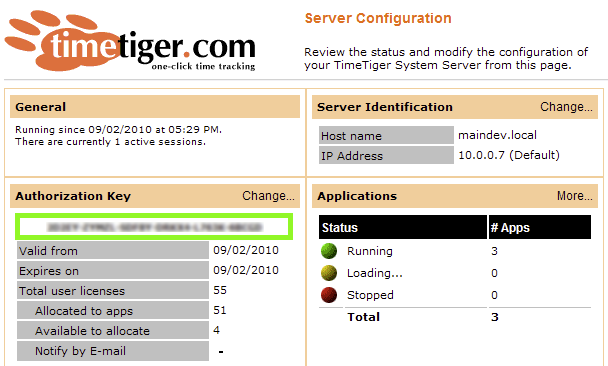
Task: Click the Expires on label
Action: click(x=113, y=270)
